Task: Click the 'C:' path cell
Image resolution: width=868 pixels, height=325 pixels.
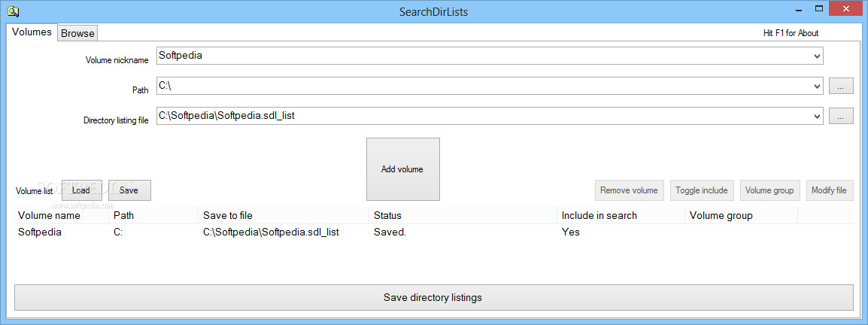Action: click(118, 232)
